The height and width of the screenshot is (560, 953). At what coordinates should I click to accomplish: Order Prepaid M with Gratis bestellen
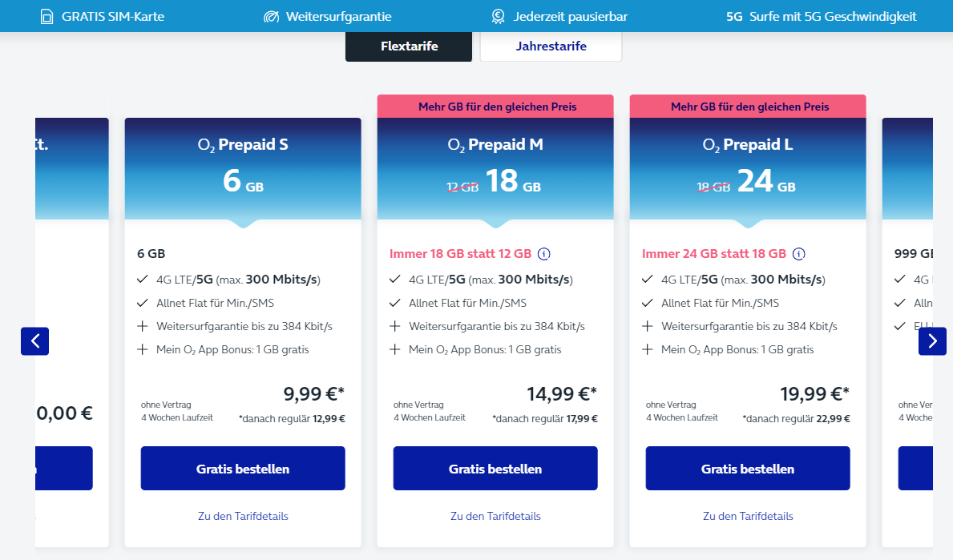click(x=495, y=469)
